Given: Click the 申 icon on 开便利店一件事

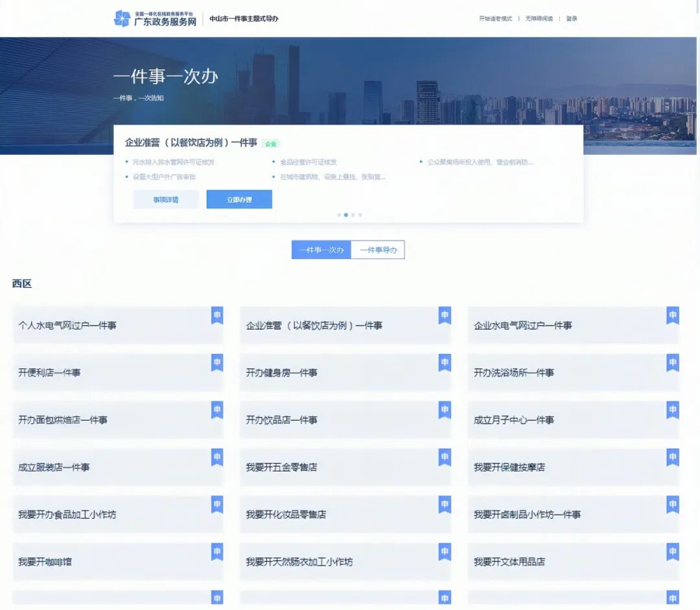Looking at the screenshot, I should [x=217, y=362].
